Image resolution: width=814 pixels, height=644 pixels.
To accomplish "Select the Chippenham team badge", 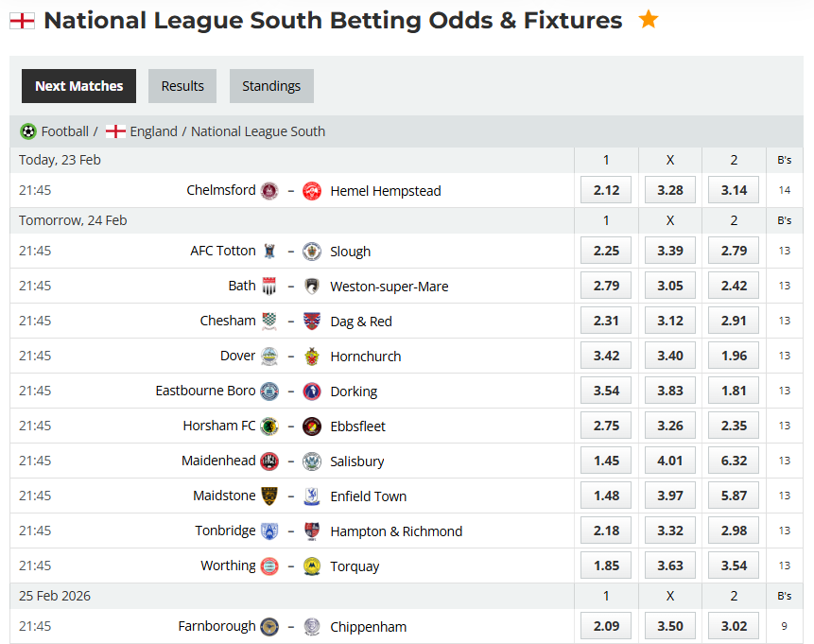I will click(x=312, y=625).
